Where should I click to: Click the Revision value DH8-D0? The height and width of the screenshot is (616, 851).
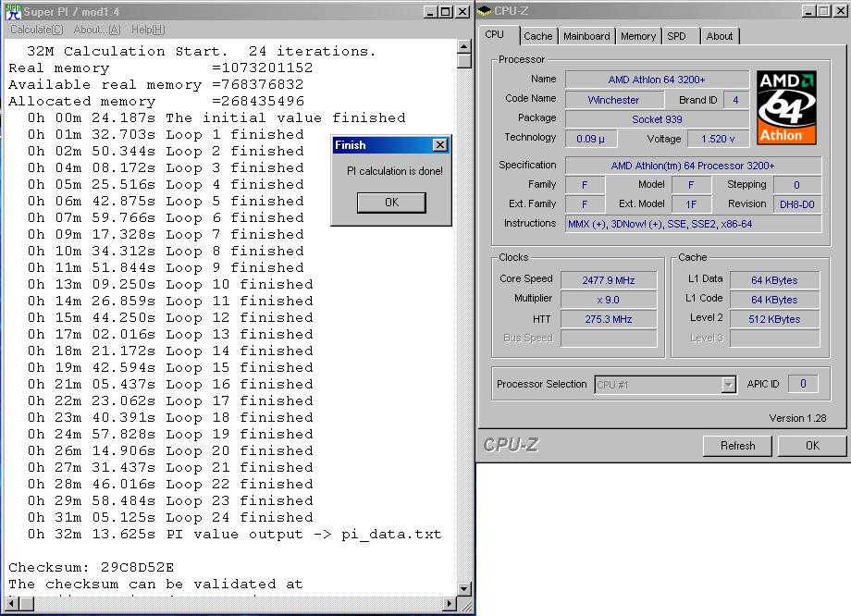(x=797, y=204)
